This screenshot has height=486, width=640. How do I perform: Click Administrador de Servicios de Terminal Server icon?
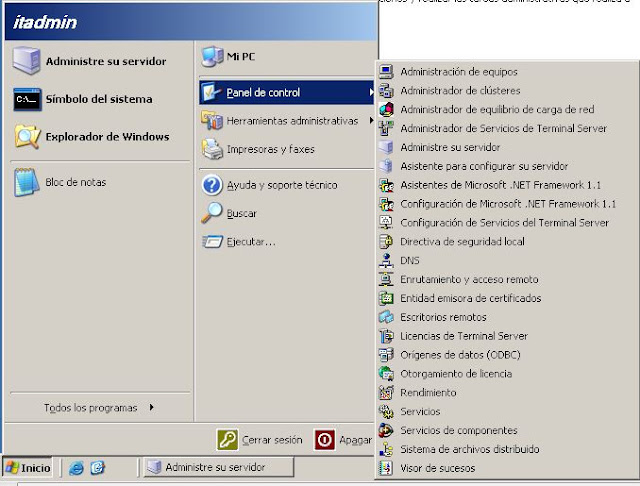point(386,128)
